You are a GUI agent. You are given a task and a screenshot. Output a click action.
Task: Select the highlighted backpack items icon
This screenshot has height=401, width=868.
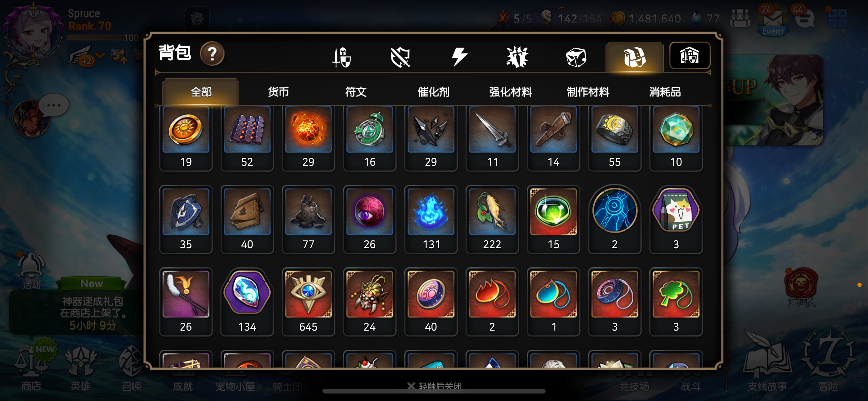point(635,57)
